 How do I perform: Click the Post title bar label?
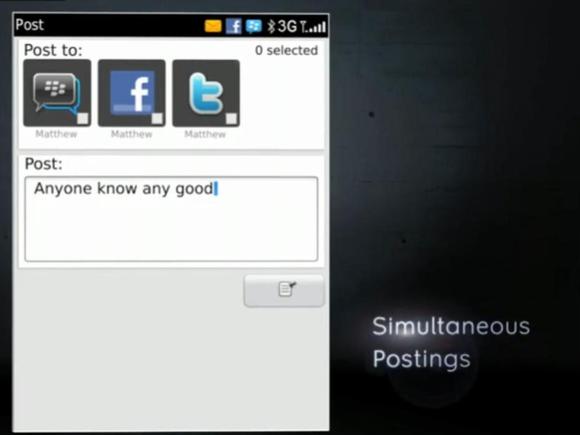pos(30,25)
